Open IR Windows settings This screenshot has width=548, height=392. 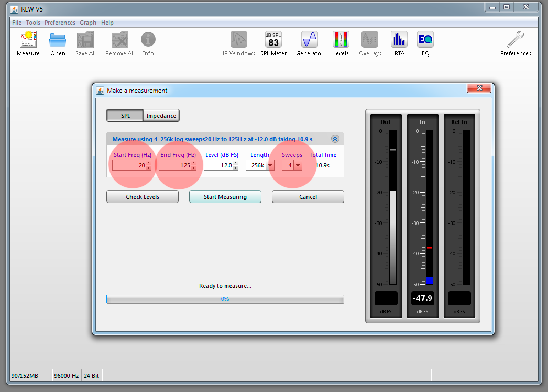[x=239, y=43]
